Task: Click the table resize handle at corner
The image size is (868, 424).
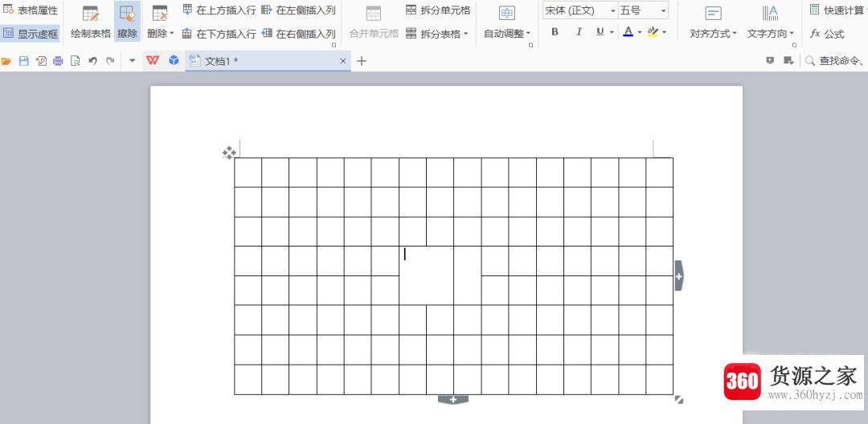Action: coord(679,400)
